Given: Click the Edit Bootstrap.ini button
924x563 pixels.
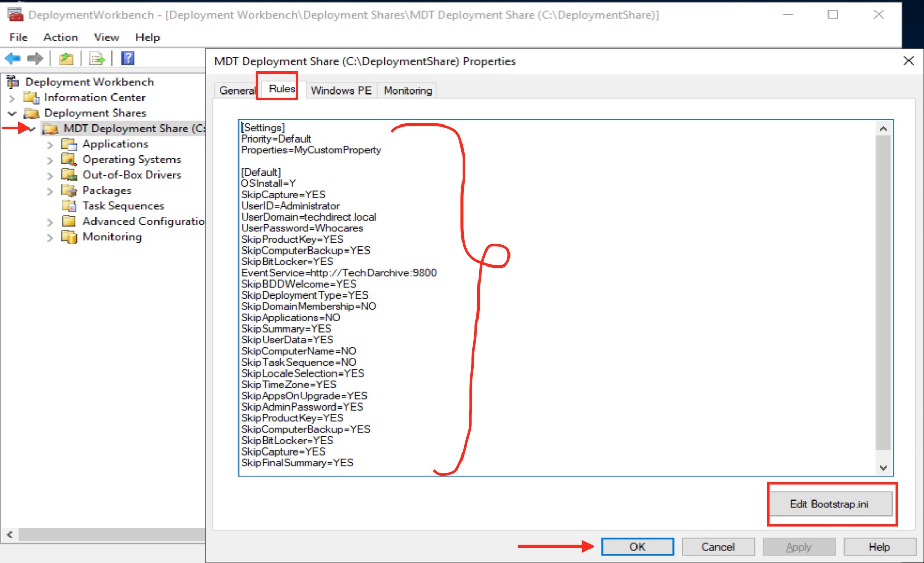Looking at the screenshot, I should click(x=830, y=504).
